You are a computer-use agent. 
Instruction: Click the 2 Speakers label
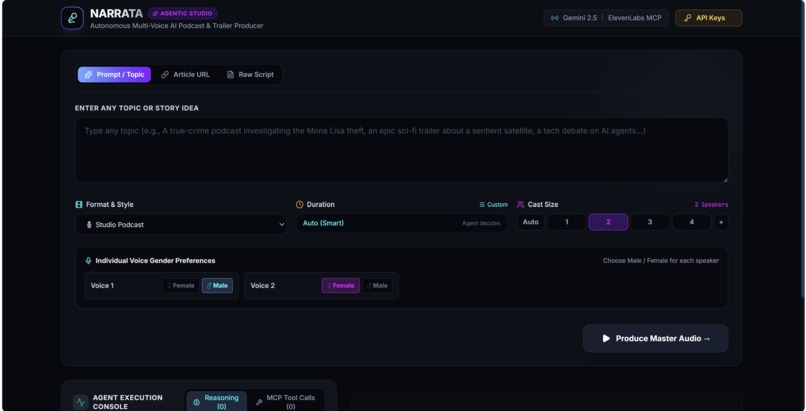(x=711, y=204)
